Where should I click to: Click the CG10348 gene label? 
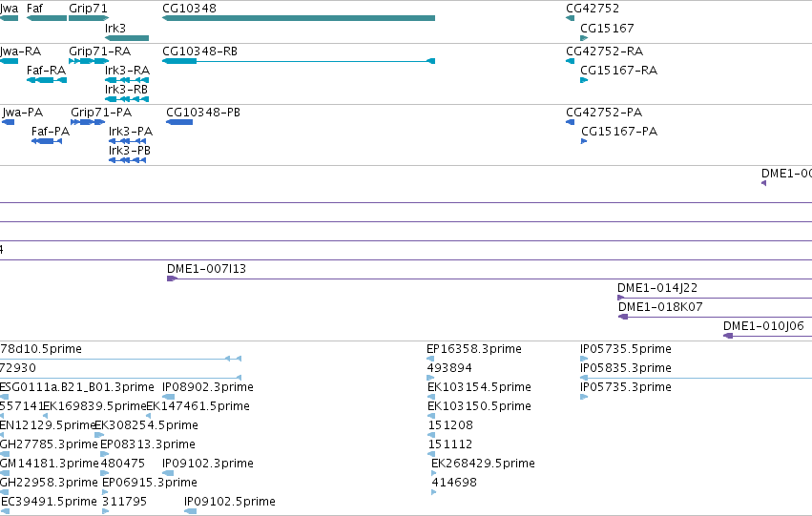tap(189, 9)
